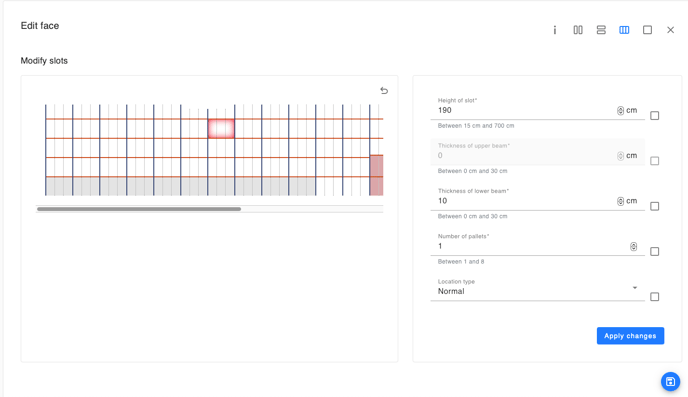Click the info icon in header

tap(555, 30)
